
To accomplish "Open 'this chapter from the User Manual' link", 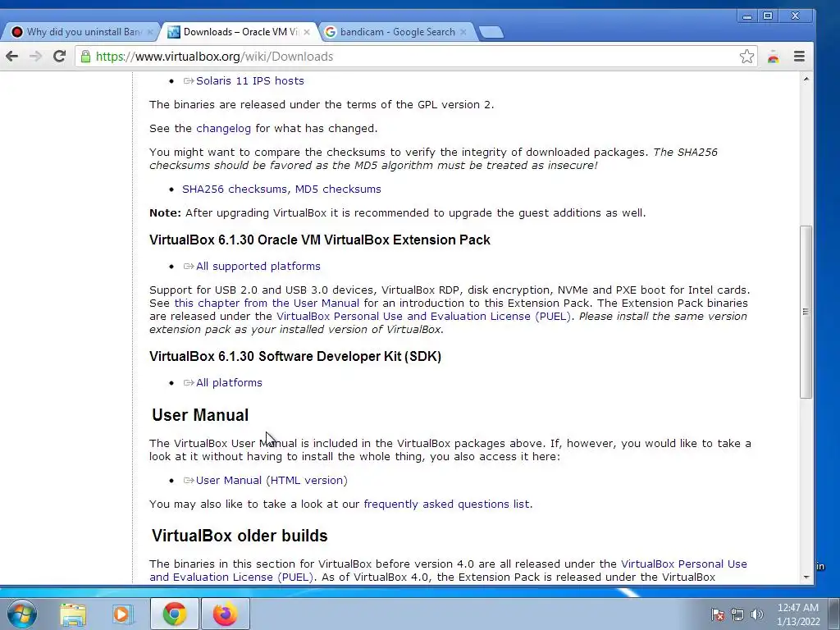I will click(x=267, y=304).
